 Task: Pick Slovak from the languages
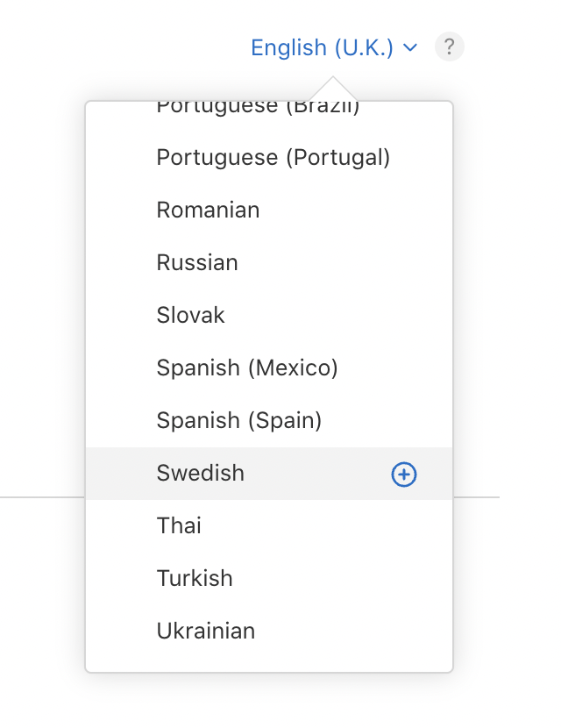190,316
